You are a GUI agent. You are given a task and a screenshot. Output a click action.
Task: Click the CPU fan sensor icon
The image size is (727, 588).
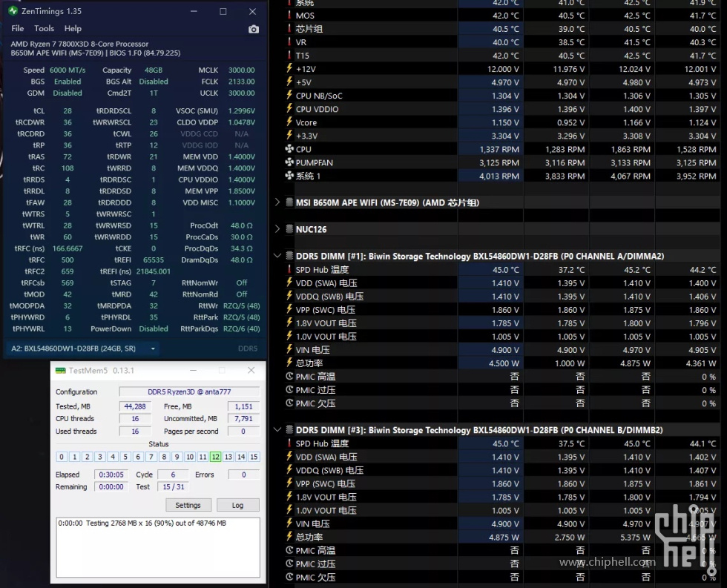(x=289, y=149)
